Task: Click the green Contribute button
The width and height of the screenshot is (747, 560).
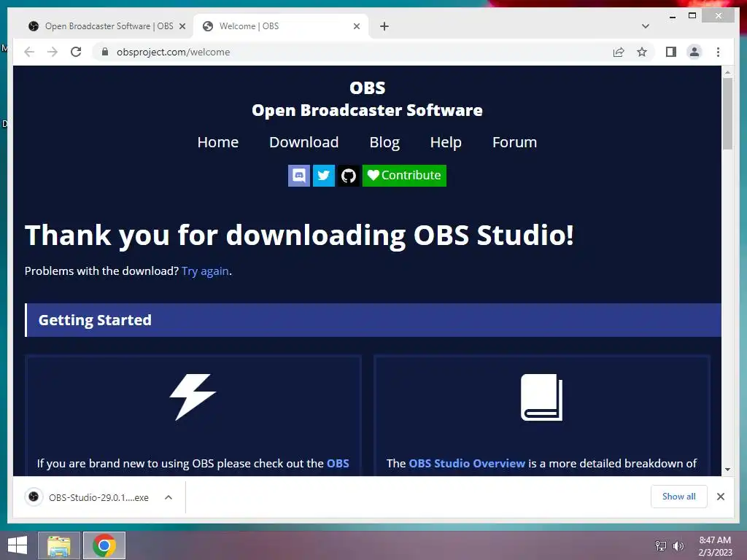Action: tap(404, 176)
